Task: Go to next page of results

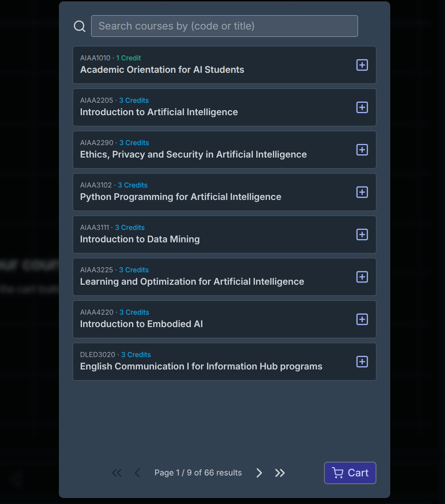Action: [x=259, y=473]
